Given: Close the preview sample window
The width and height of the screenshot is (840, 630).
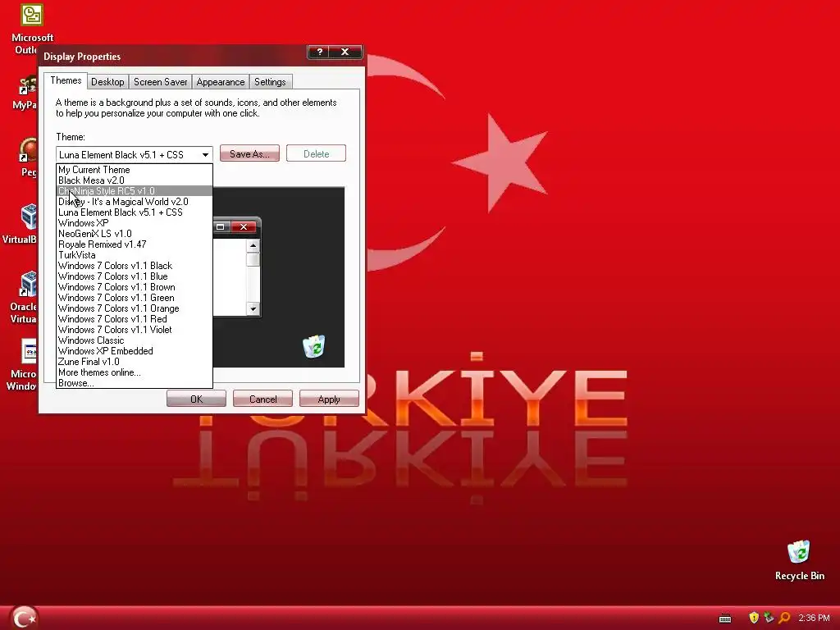Looking at the screenshot, I should 244,226.
